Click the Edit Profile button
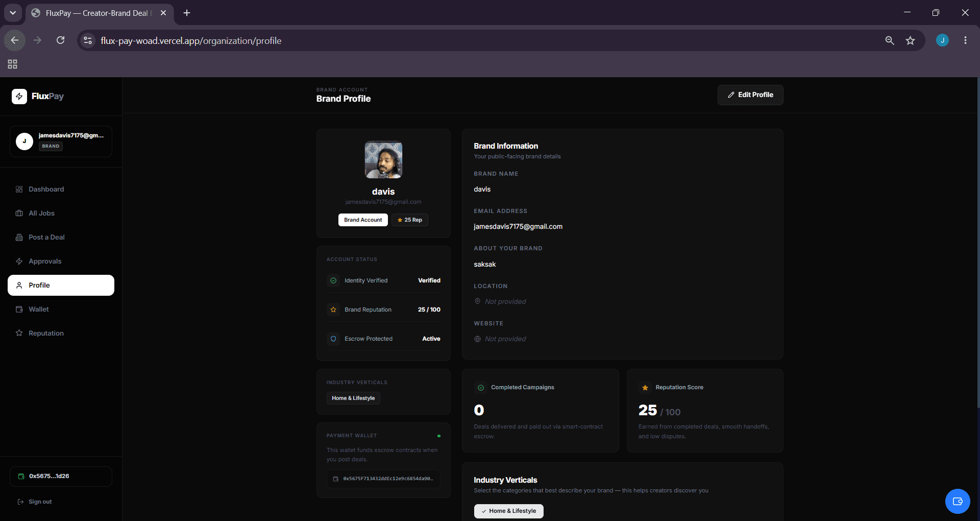This screenshot has height=521, width=980. tap(750, 95)
